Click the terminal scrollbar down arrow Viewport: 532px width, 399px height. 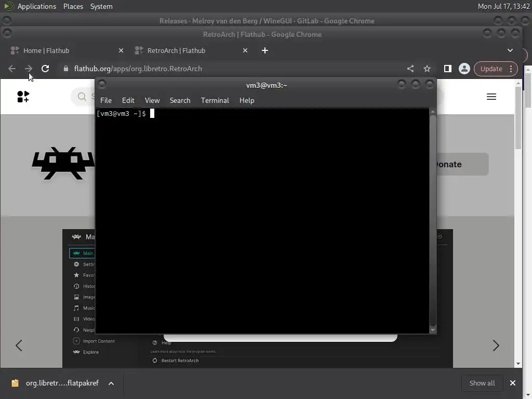point(433,330)
